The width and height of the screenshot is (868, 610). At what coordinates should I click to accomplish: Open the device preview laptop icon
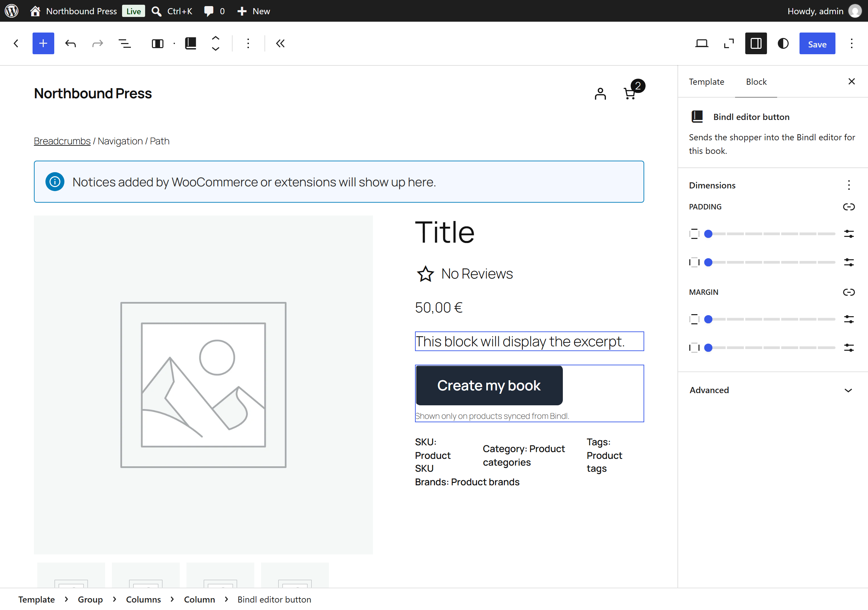tap(702, 43)
